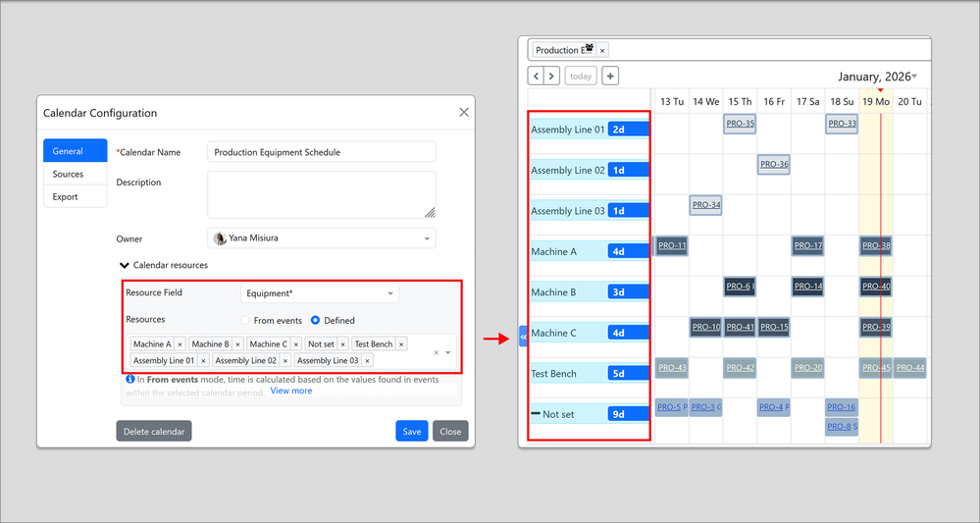Image resolution: width=980 pixels, height=523 pixels.
Task: Add a new event with plus button
Action: pyautogui.click(x=610, y=77)
